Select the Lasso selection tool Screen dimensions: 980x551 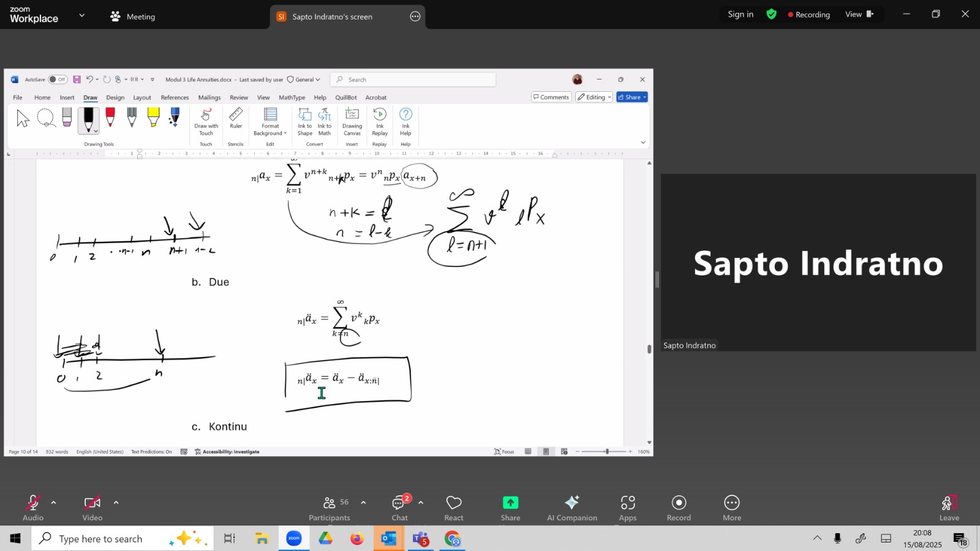coord(46,118)
